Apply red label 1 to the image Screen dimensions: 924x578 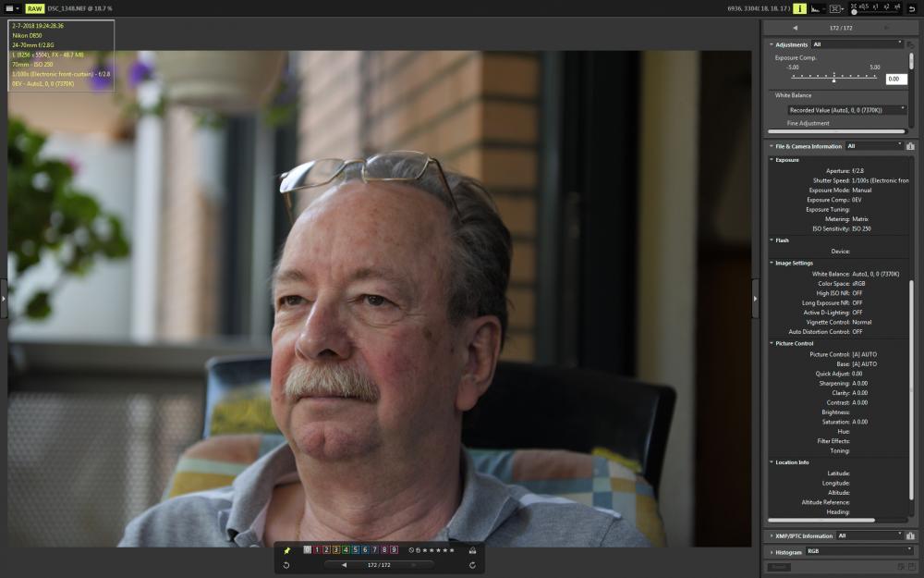coord(317,549)
